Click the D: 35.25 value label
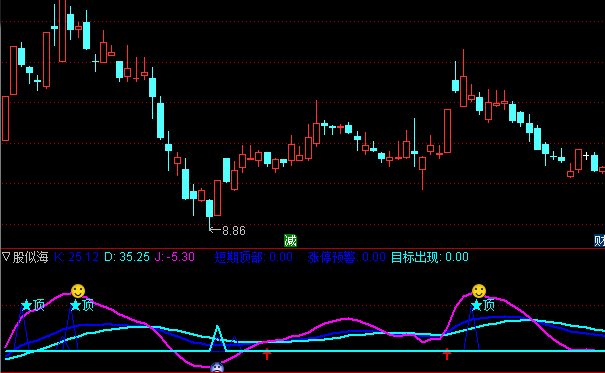This screenshot has width=605, height=373. pos(127,257)
